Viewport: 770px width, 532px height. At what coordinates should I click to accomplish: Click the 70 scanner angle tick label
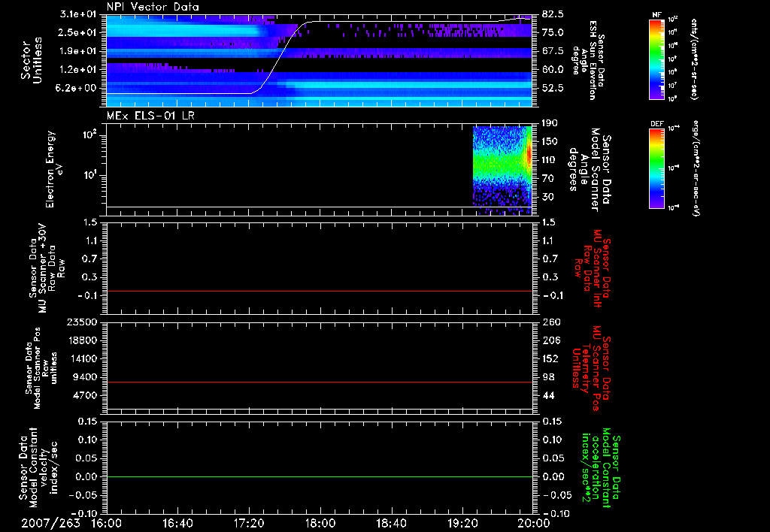point(547,179)
